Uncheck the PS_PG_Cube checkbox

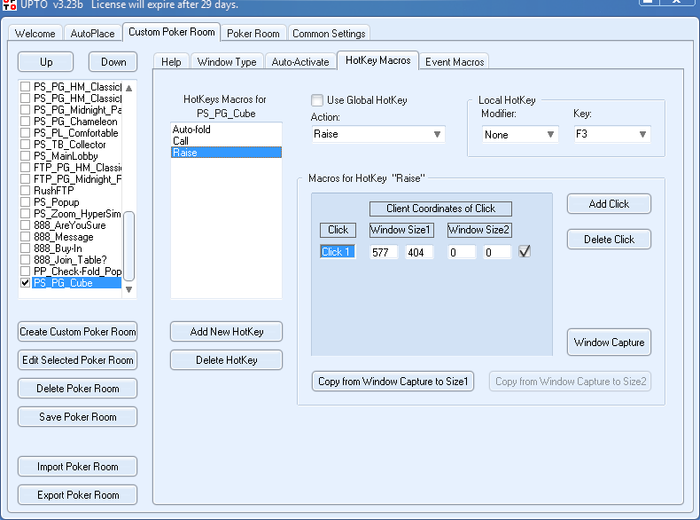tap(25, 283)
